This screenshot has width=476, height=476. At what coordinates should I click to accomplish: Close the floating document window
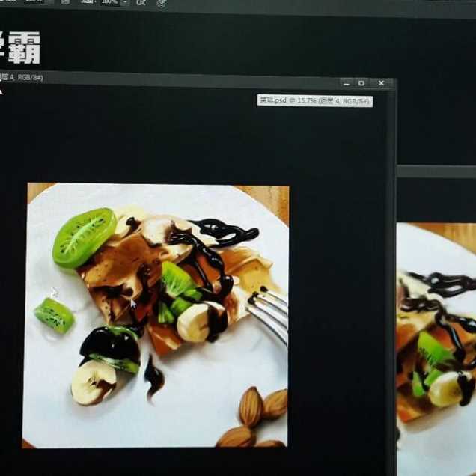click(381, 83)
